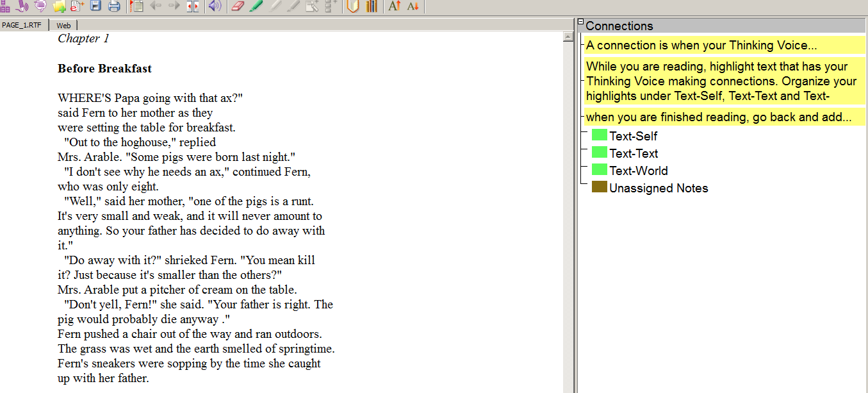The image size is (868, 393).
Task: Select the note beginning 'While you are reading, highlight text'
Action: click(725, 81)
